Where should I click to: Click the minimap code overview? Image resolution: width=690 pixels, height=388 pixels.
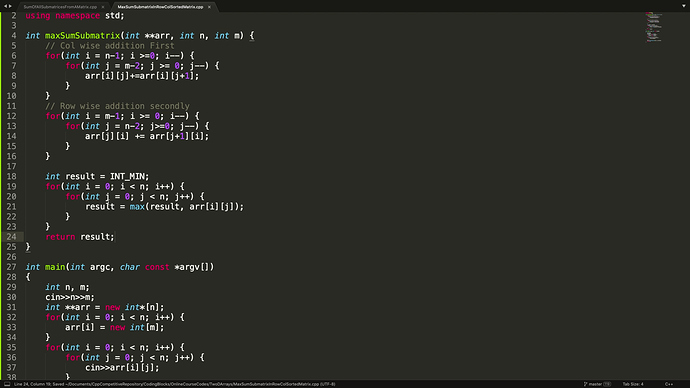click(654, 27)
